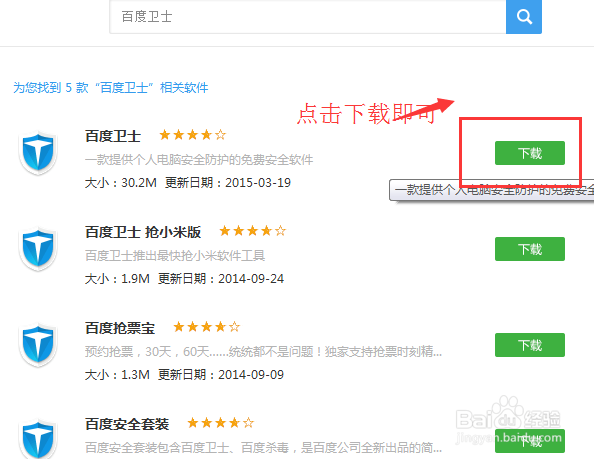Open the 百度卫士 title link
The width and height of the screenshot is (594, 459).
click(113, 136)
